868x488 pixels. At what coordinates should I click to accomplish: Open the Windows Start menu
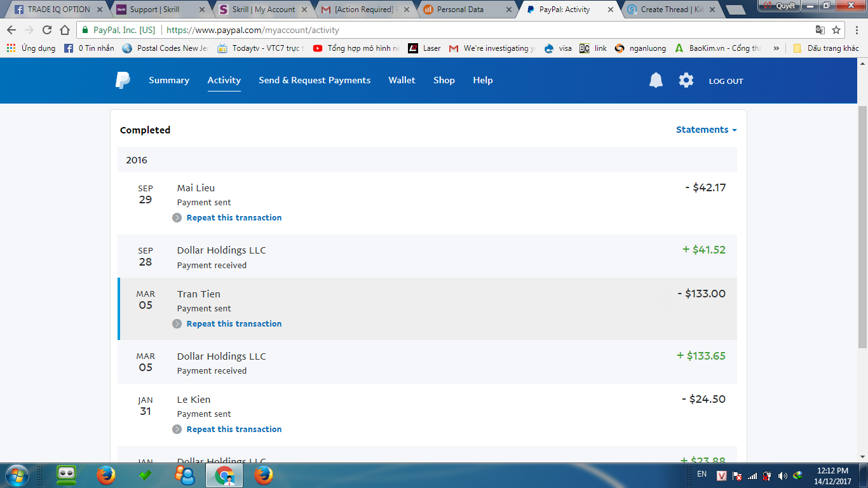tap(16, 475)
